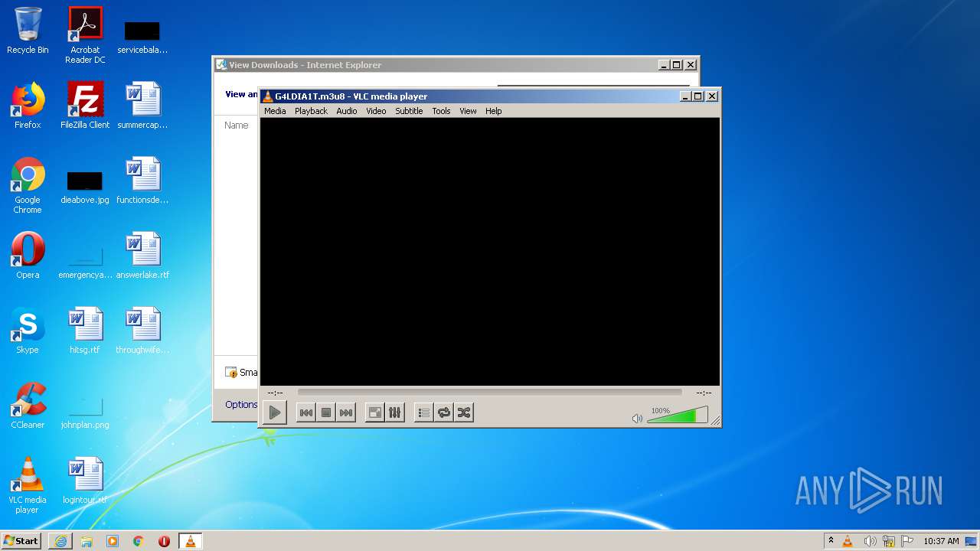Toggle loop mode in VLC

[444, 412]
